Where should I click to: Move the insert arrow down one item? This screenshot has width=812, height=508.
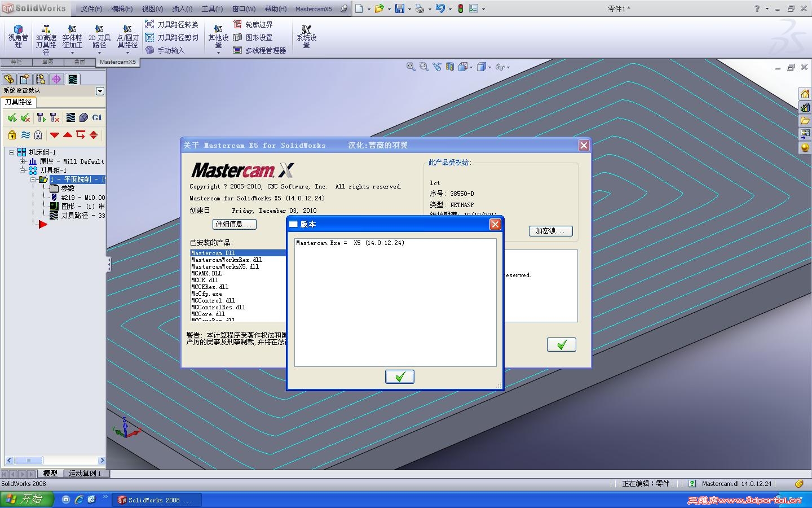(x=55, y=135)
